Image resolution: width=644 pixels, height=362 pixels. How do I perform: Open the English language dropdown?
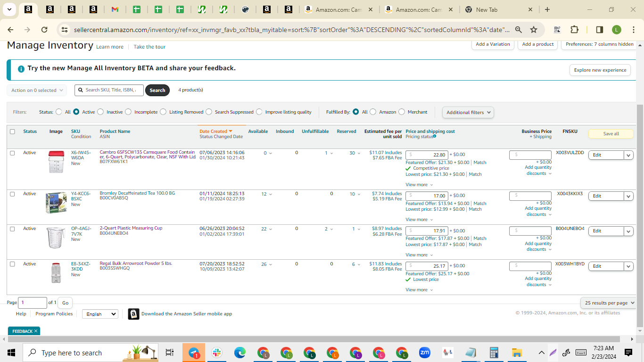tap(100, 314)
